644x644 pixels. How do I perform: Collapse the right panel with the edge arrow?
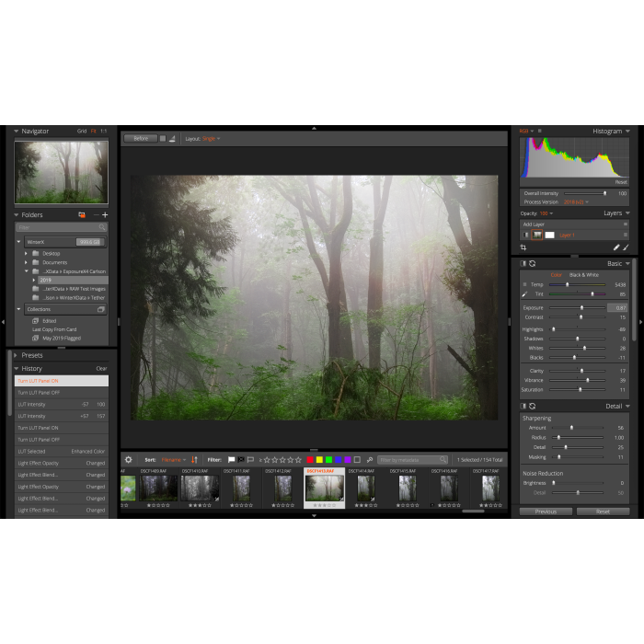(640, 322)
